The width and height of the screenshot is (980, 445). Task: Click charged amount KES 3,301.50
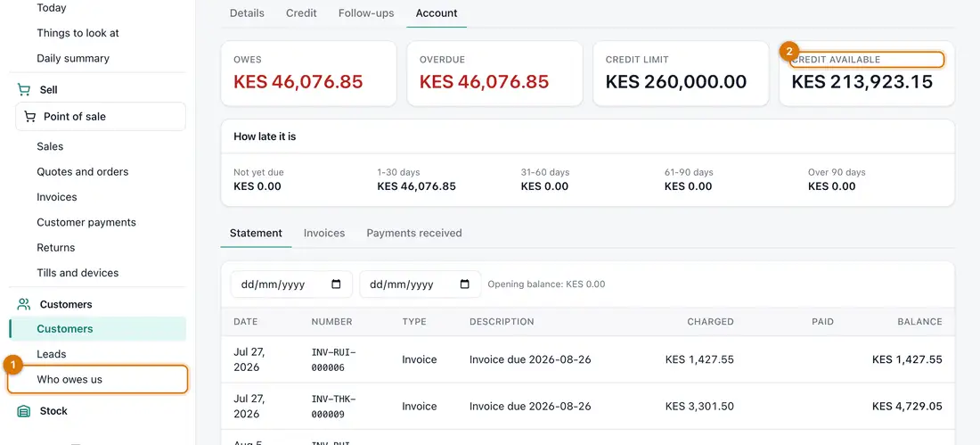pos(699,406)
